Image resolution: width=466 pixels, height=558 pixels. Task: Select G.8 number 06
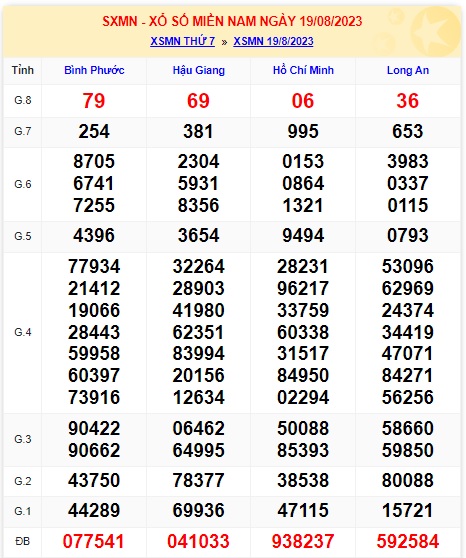tap(303, 101)
